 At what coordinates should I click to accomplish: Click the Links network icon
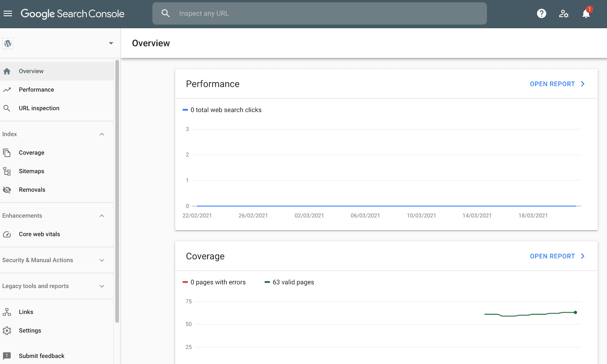pos(7,312)
